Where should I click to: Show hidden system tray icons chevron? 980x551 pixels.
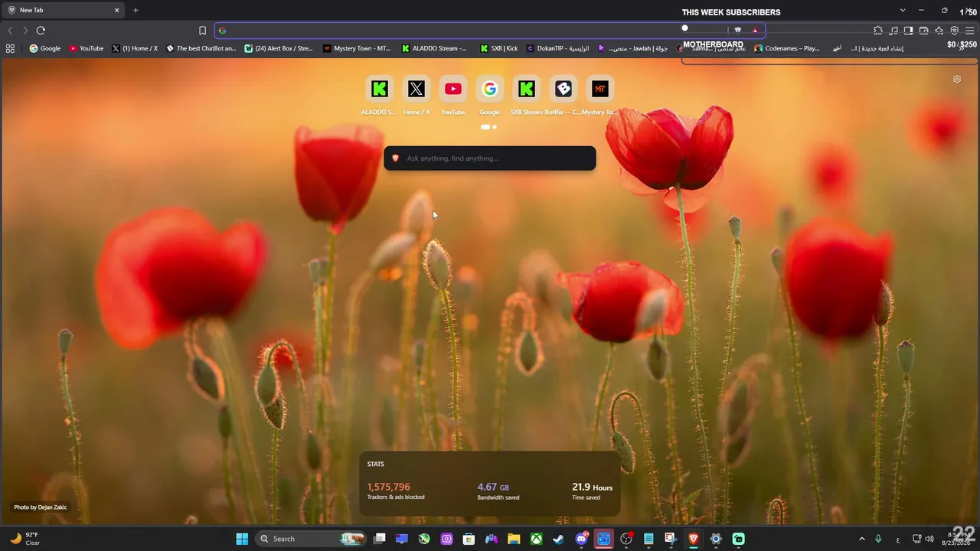click(861, 539)
